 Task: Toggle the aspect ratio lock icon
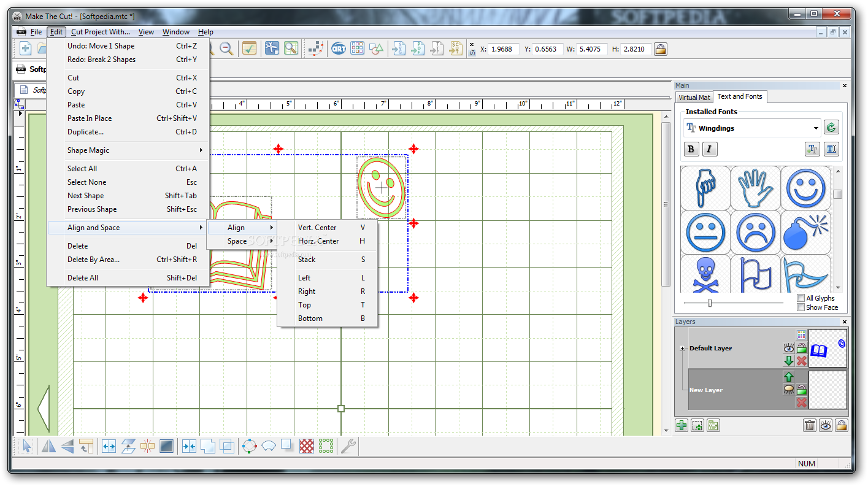click(x=660, y=48)
